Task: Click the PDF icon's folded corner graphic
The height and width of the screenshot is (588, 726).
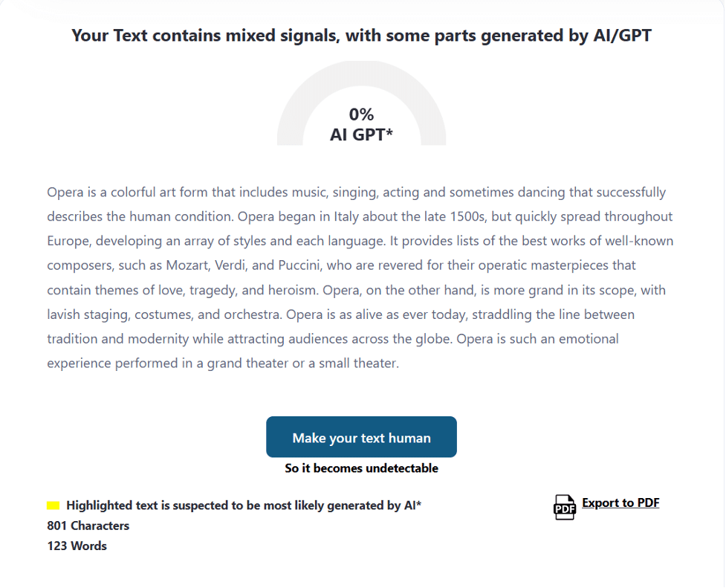Action: click(571, 499)
